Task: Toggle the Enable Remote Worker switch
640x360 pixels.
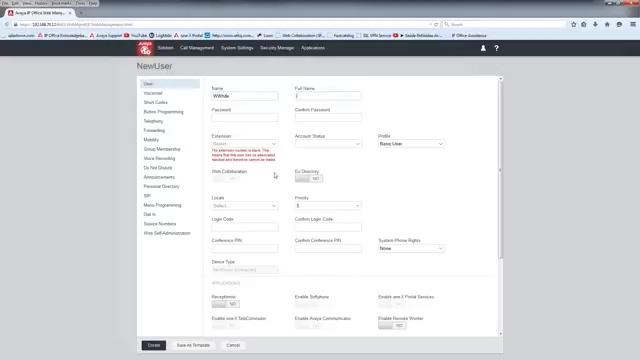Action: (x=392, y=325)
